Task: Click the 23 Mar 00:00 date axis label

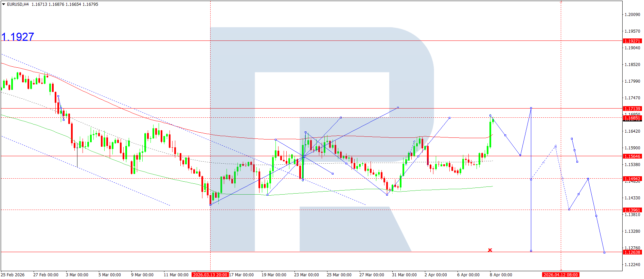Action: pyautogui.click(x=306, y=275)
